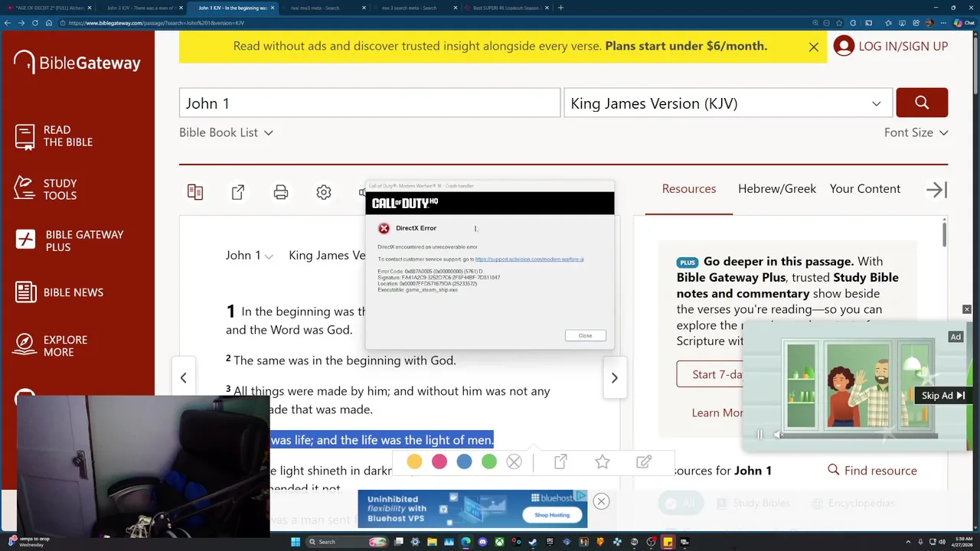Viewport: 980px width, 551px height.
Task: Click LOG IN/SIGN UP
Action: tap(903, 46)
